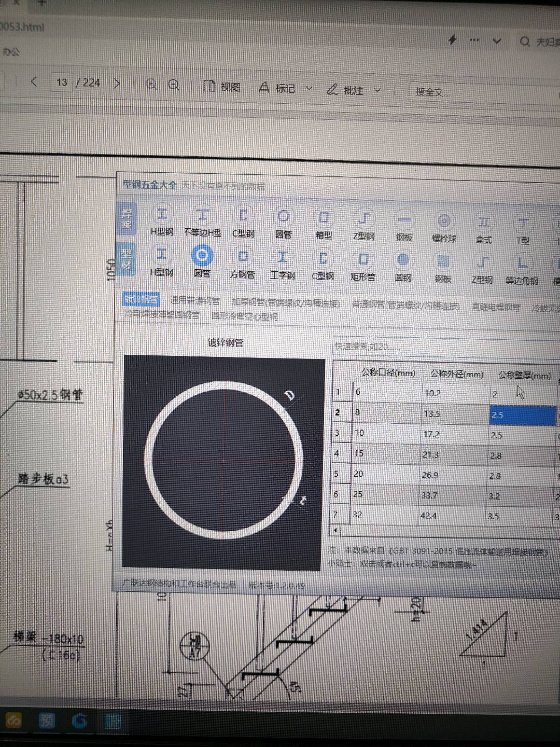Choose the 钢板 icon in the welded row
This screenshot has height=747, width=560.
pos(404,227)
